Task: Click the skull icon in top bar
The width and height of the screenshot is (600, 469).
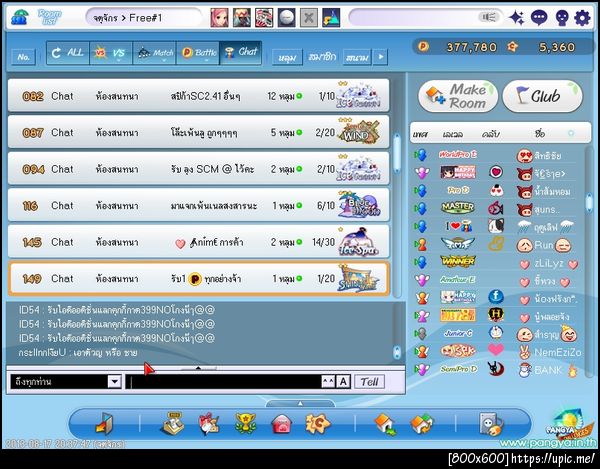Action: 562,18
